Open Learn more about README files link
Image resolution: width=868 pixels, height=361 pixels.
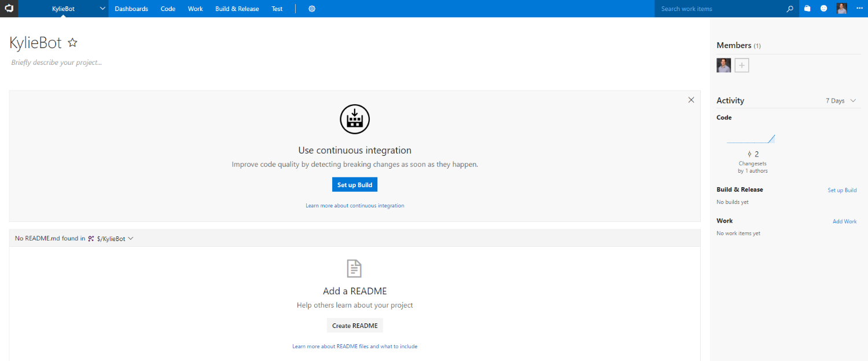355,347
